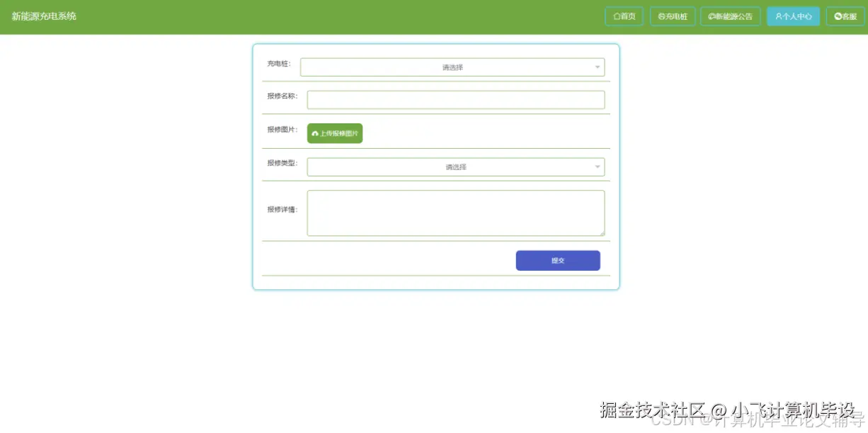Select the 首页 navigation item
This screenshot has width=868, height=433.
click(x=624, y=16)
